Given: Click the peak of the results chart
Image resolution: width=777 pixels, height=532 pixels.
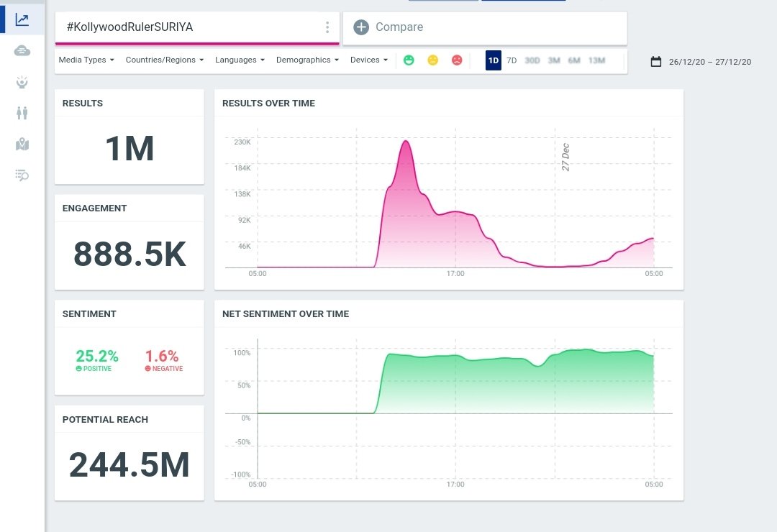Looking at the screenshot, I should tap(406, 142).
